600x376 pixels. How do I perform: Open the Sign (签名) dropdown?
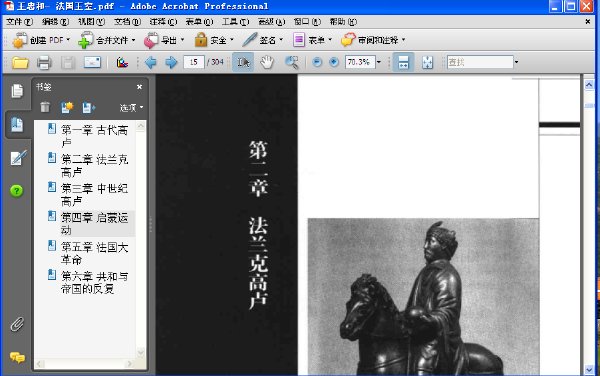pos(263,40)
